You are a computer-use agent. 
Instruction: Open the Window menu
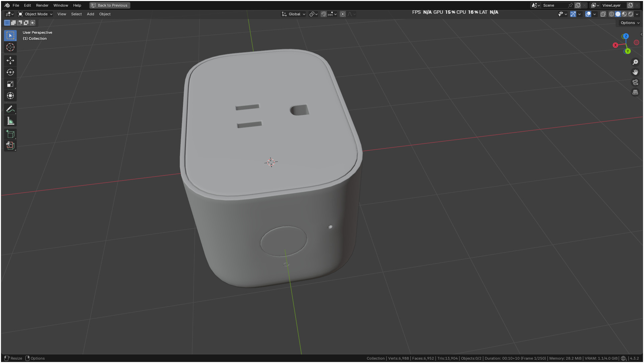click(61, 5)
